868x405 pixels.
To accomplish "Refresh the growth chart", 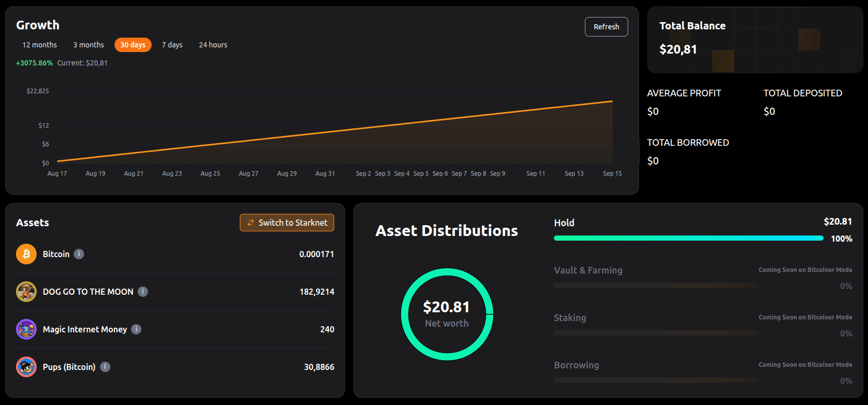I will coord(607,27).
